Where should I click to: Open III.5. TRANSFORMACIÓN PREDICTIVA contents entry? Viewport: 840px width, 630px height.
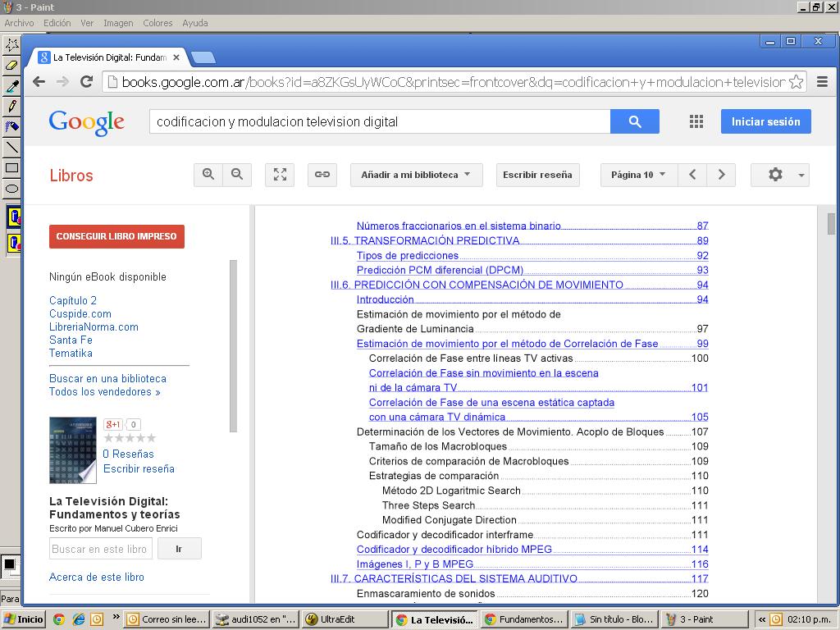coord(519,240)
